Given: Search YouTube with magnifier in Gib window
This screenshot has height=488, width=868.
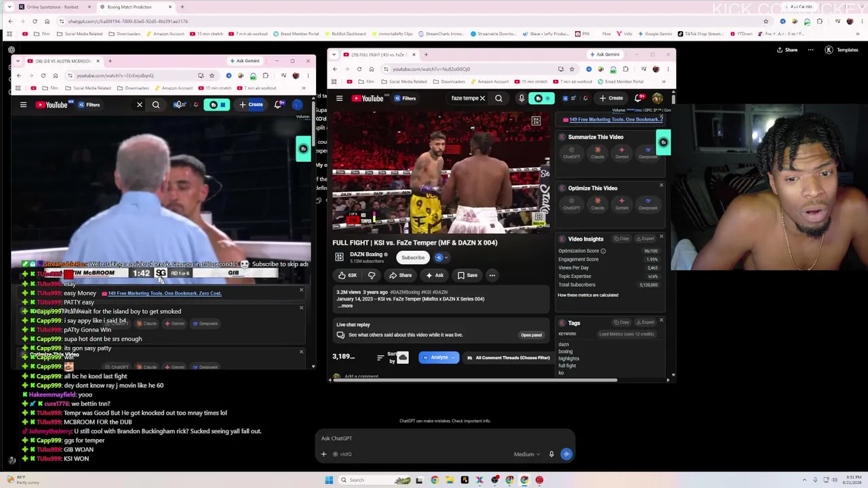Looking at the screenshot, I should [156, 105].
